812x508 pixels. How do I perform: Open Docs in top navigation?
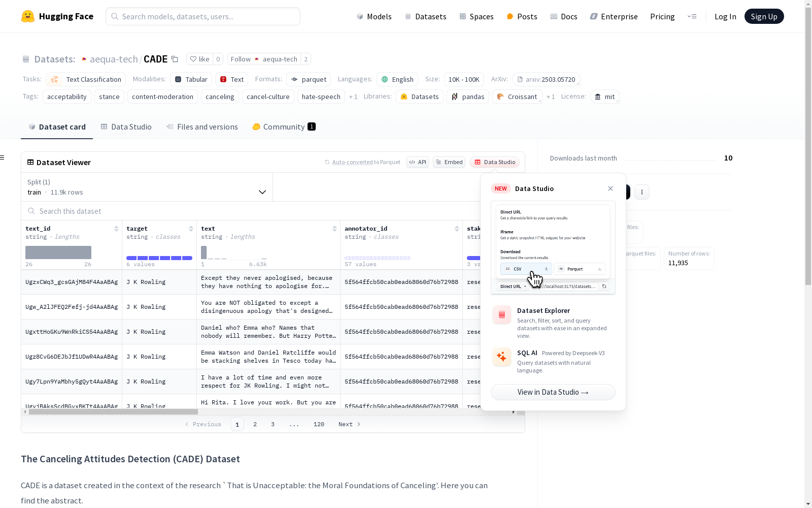[x=564, y=16]
